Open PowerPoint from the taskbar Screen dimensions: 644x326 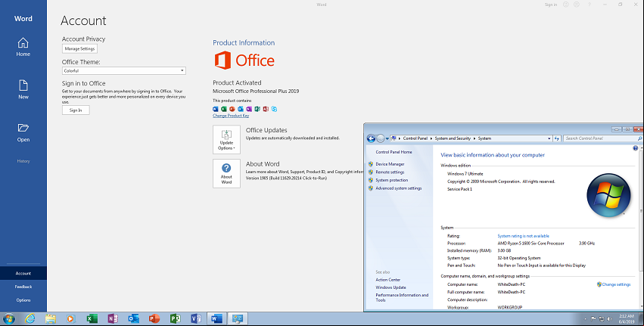pyautogui.click(x=154, y=318)
